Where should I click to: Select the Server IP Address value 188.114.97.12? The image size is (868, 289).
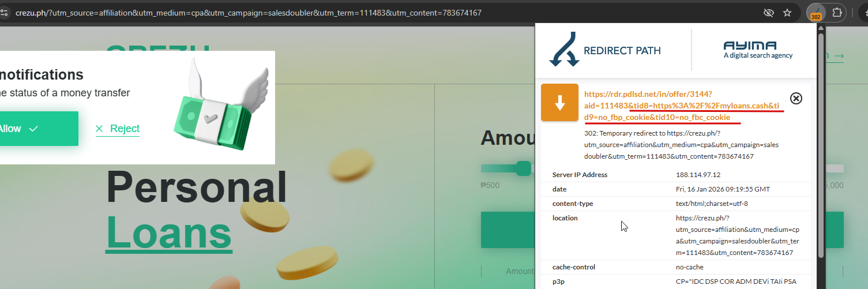click(x=700, y=175)
